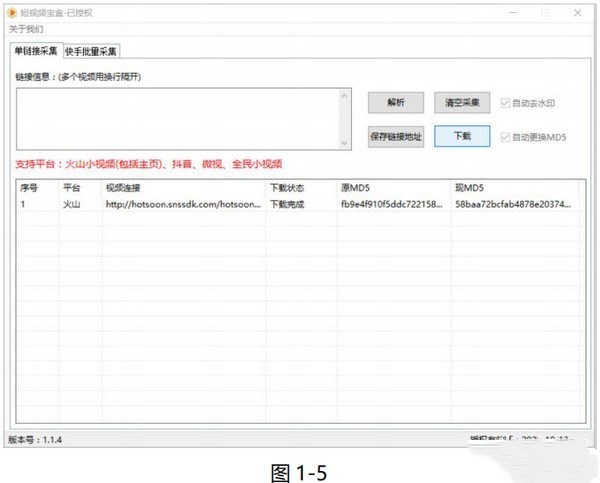Click the 版本号：1.1.4 status bar text
The width and height of the screenshot is (600, 483).
click(35, 440)
